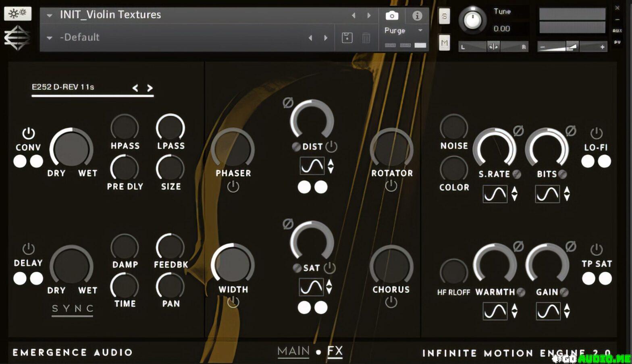
Task: Open the Purge dropdown menu
Action: pos(420,30)
